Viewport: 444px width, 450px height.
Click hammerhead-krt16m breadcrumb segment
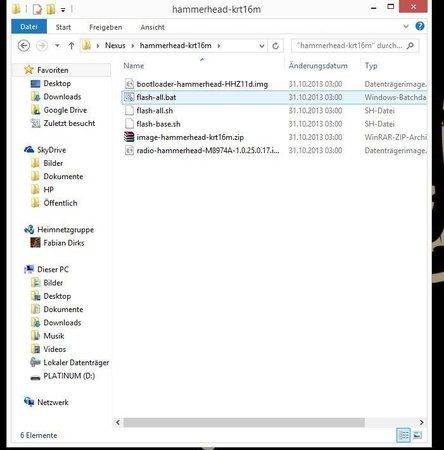coord(176,46)
